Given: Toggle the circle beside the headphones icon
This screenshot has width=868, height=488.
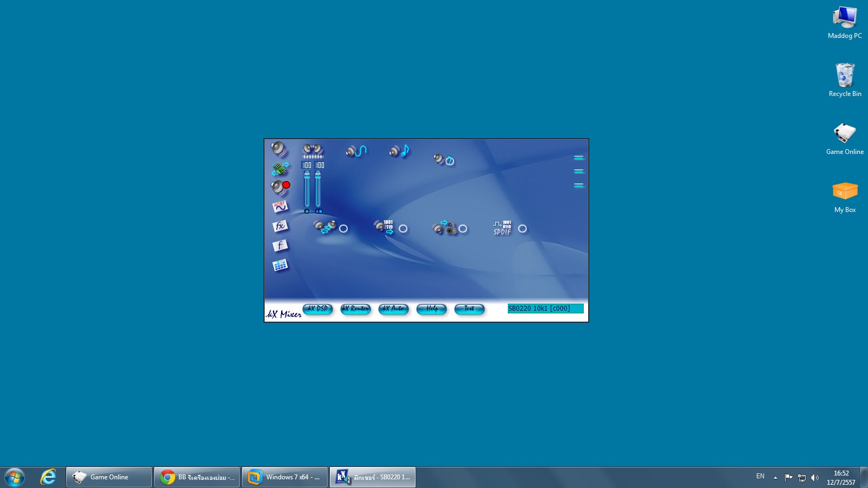Looking at the screenshot, I should click(463, 229).
